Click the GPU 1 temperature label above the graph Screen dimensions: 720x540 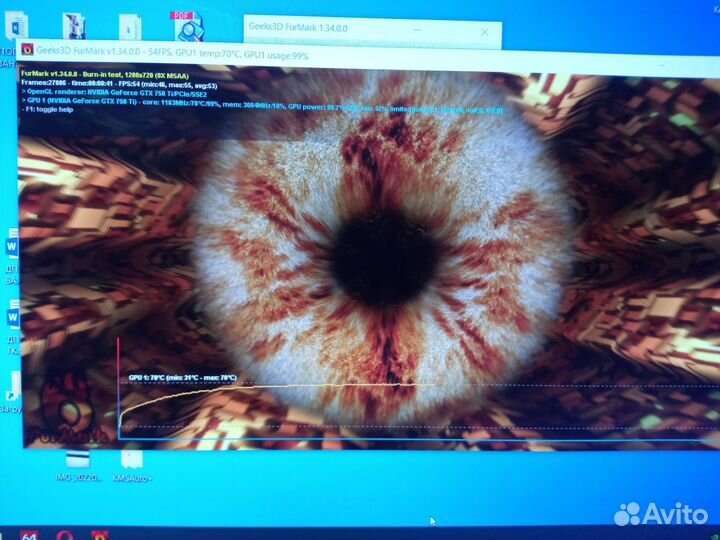(182, 377)
